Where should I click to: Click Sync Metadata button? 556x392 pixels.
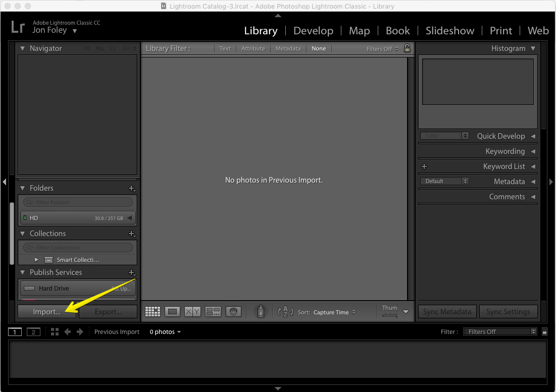(447, 312)
